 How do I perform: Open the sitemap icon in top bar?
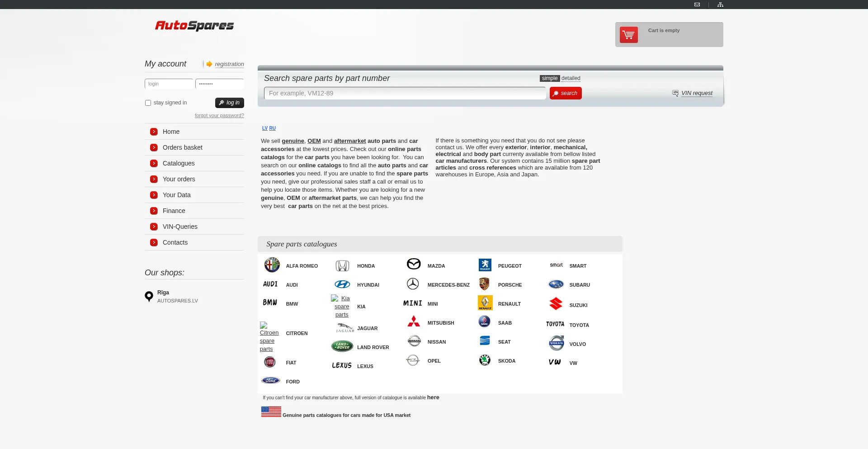pos(720,5)
